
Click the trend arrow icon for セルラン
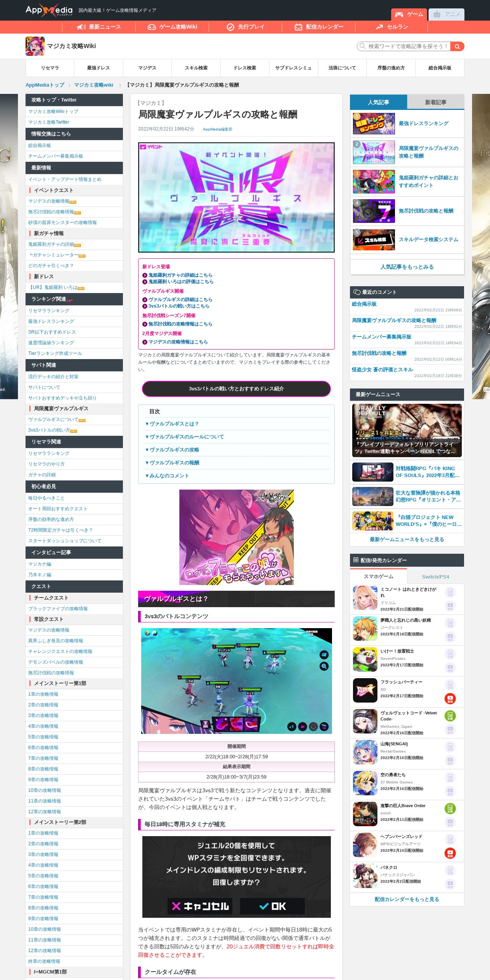point(379,27)
